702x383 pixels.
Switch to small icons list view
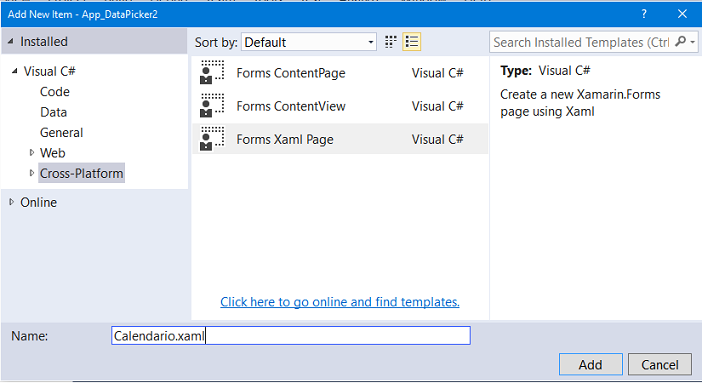pos(411,42)
